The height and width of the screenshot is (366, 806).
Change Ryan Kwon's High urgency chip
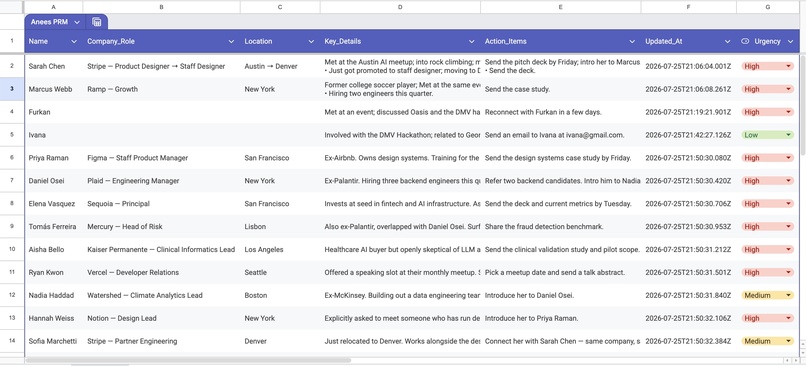pos(767,272)
